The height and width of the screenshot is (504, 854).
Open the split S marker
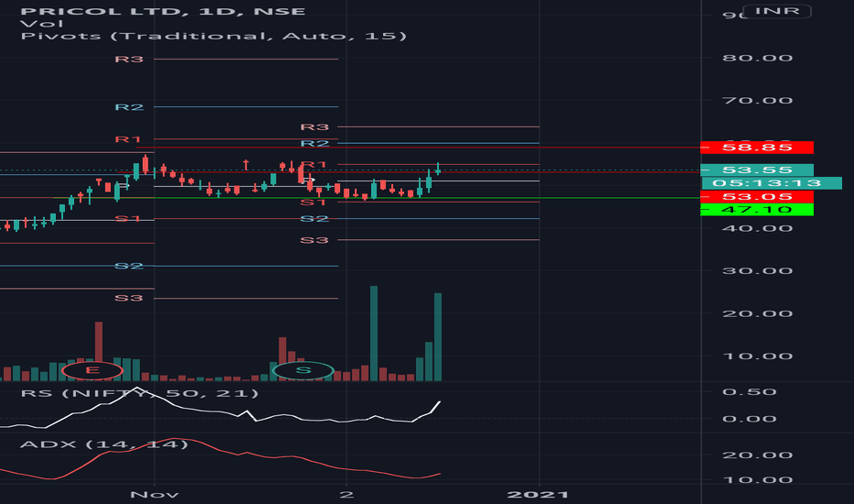point(302,370)
